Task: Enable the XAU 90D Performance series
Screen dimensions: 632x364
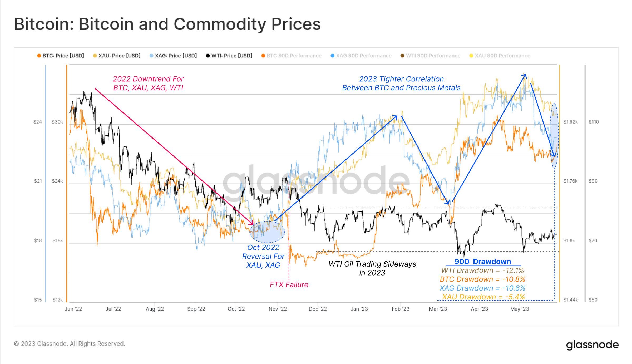Action: pos(500,56)
